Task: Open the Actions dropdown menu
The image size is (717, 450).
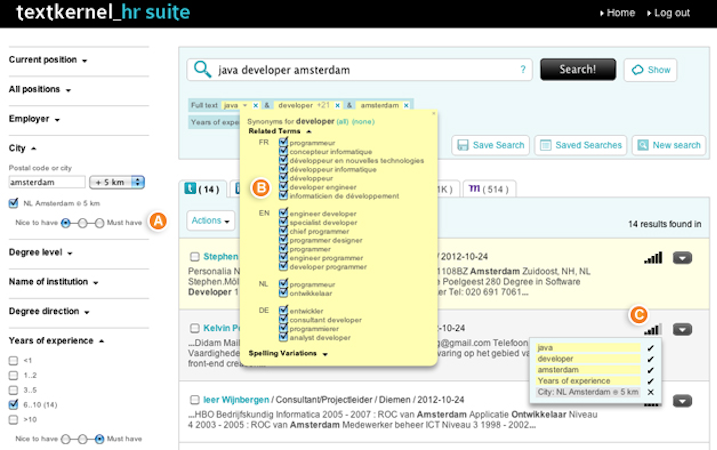Action: (210, 220)
